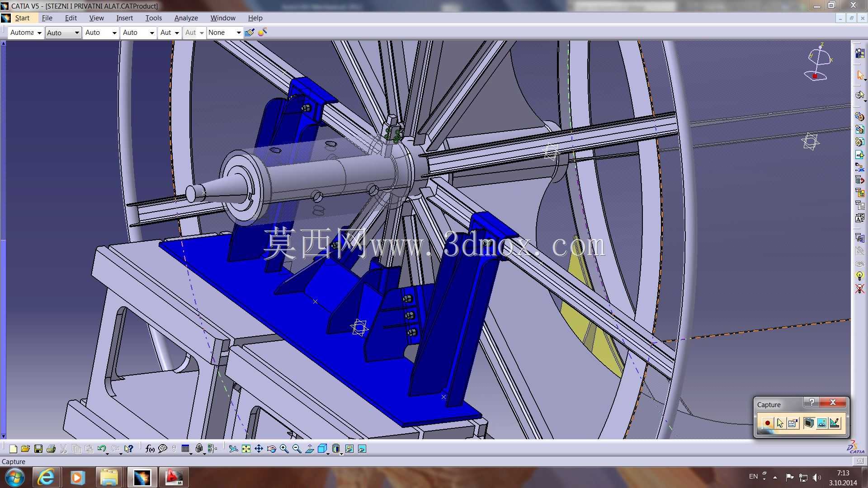This screenshot has height=488, width=868.
Task: Click the Painter brush icon in Graphic Properties
Action: (x=249, y=33)
